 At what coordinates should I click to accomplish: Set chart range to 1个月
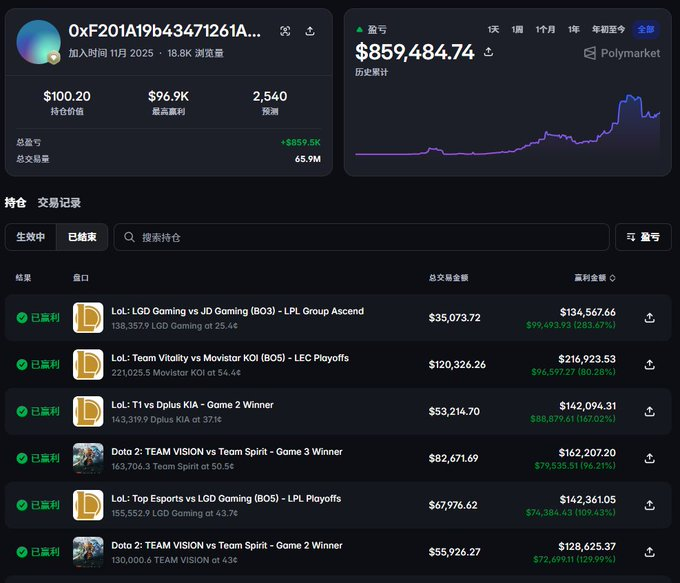click(545, 29)
